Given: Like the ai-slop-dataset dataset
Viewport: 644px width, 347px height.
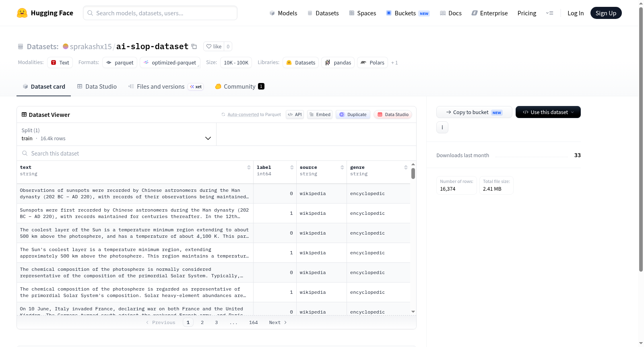Looking at the screenshot, I should [x=214, y=46].
